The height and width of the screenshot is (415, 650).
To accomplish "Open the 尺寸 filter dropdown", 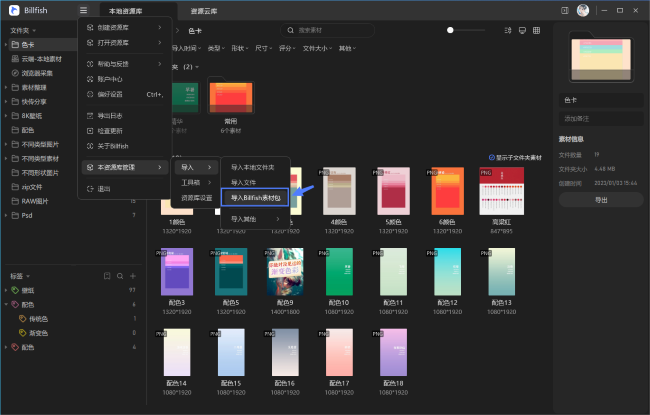I will (x=262, y=48).
